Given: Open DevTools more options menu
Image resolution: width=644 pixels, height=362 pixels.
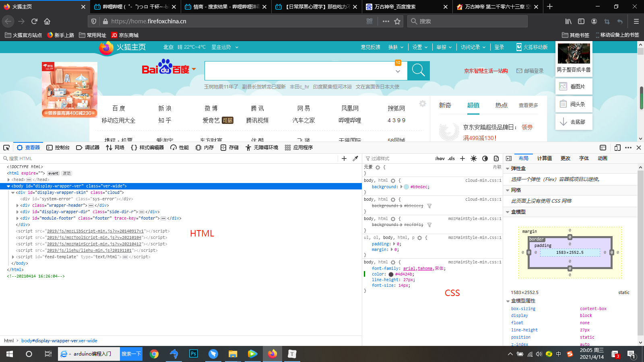Looking at the screenshot, I should (628, 148).
